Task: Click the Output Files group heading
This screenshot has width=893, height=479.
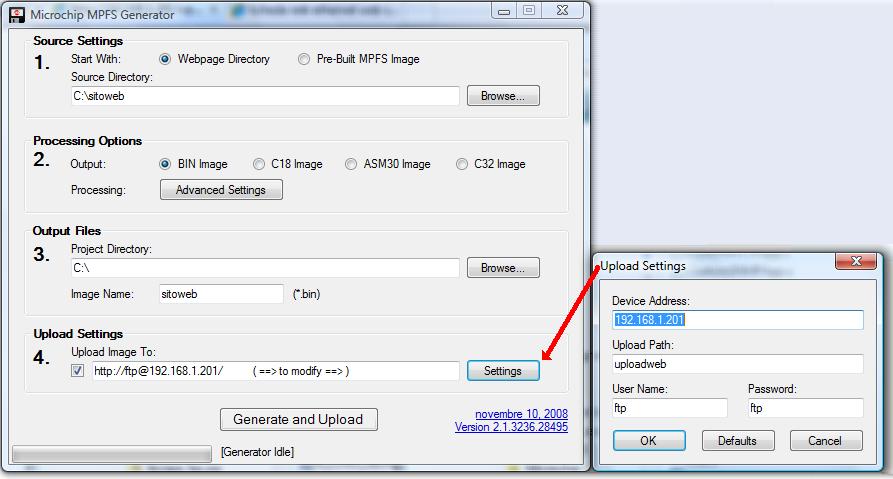Action: pos(67,231)
